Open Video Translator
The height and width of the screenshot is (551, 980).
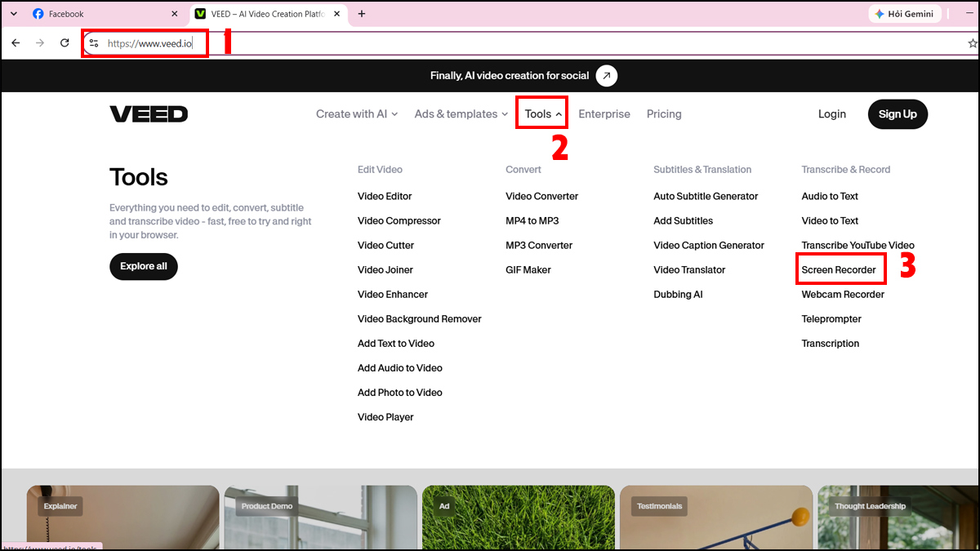click(x=689, y=269)
